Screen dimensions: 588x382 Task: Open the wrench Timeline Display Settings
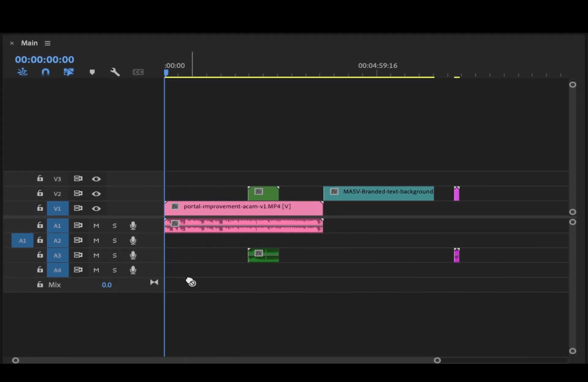pos(115,72)
